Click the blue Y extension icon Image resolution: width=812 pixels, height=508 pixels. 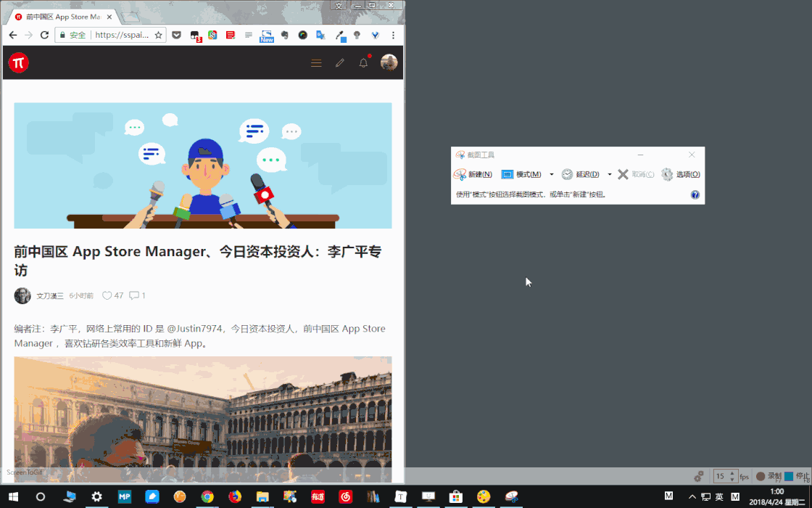click(375, 36)
